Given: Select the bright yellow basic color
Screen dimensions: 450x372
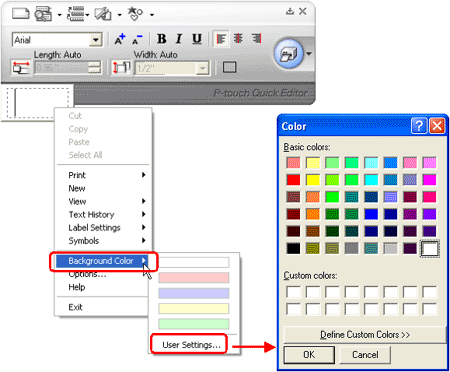Looking at the screenshot, I should click(313, 180).
